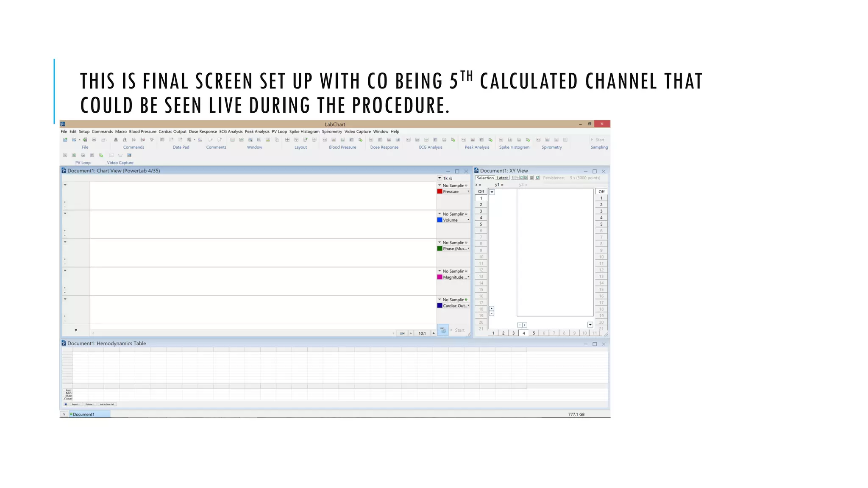
Task: Open the Cardiac Output channel dropdown
Action: click(x=468, y=306)
